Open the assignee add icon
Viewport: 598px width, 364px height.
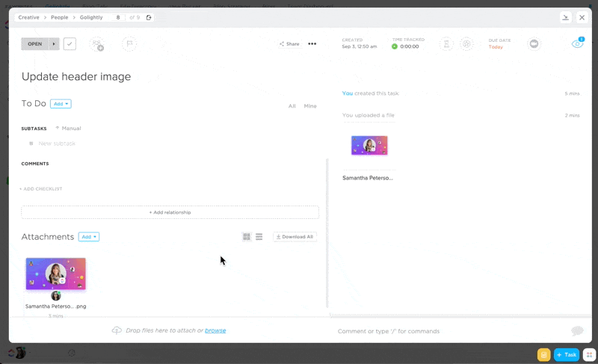(x=97, y=44)
